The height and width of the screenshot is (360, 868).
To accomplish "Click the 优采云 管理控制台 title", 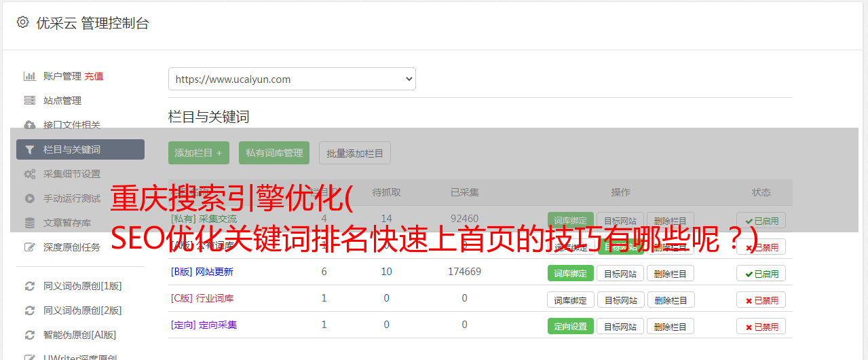I will (x=92, y=23).
